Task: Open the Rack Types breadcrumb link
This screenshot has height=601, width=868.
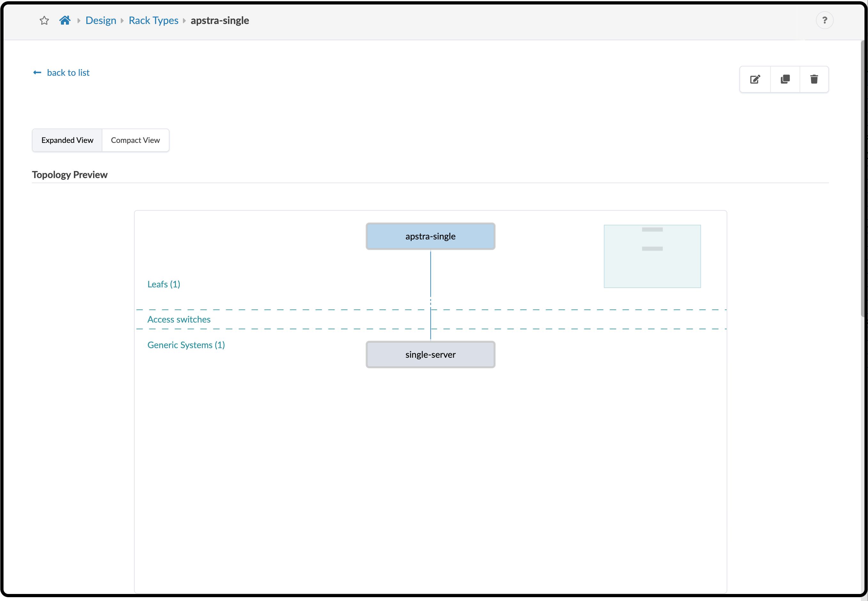Action: pyautogui.click(x=153, y=20)
